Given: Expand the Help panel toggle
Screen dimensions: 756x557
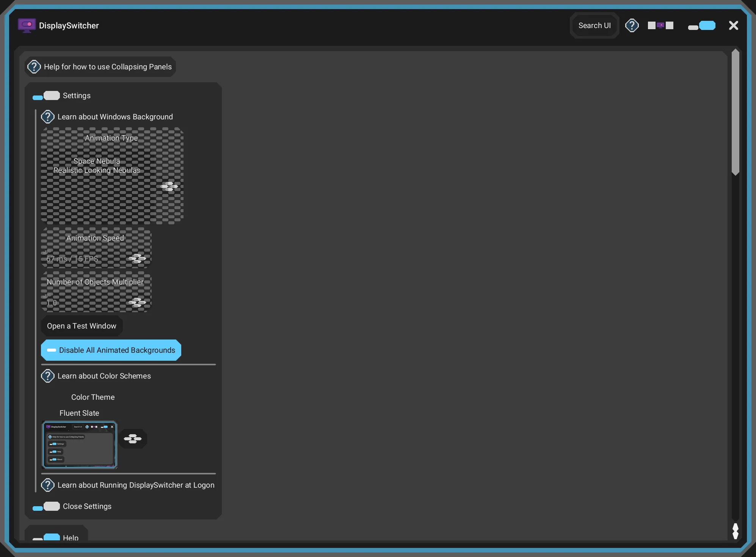Looking at the screenshot, I should click(x=46, y=537).
